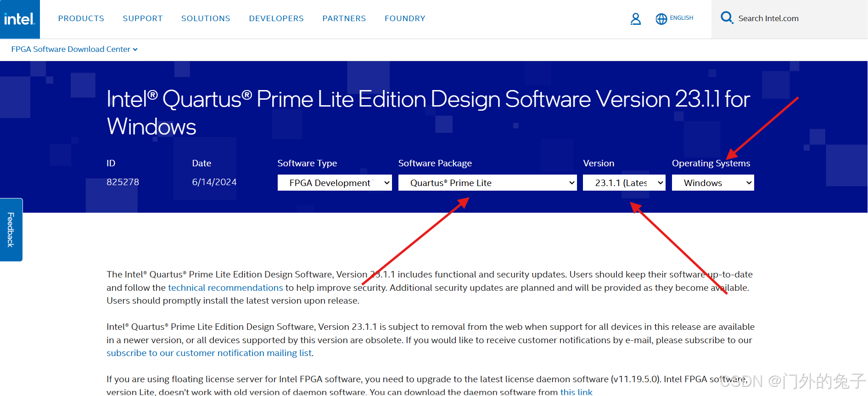Open the Feedback side tab
Image resolution: width=868 pixels, height=396 pixels.
coord(11,230)
